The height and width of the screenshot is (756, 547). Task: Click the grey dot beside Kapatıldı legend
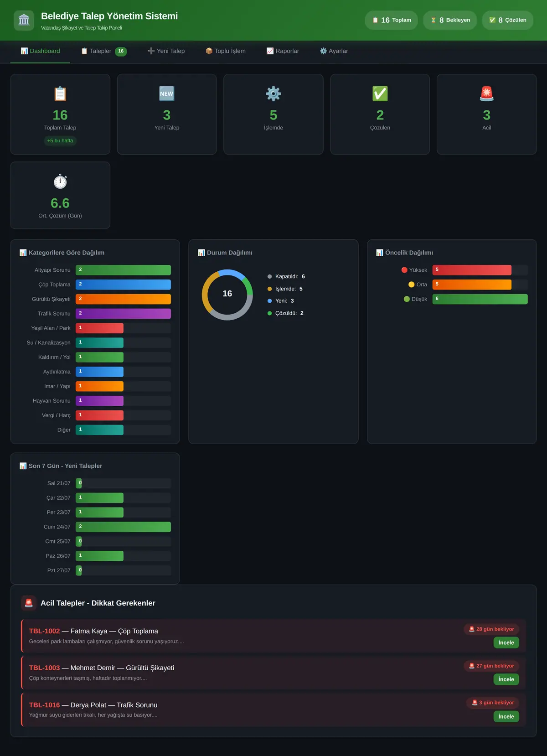click(x=270, y=276)
